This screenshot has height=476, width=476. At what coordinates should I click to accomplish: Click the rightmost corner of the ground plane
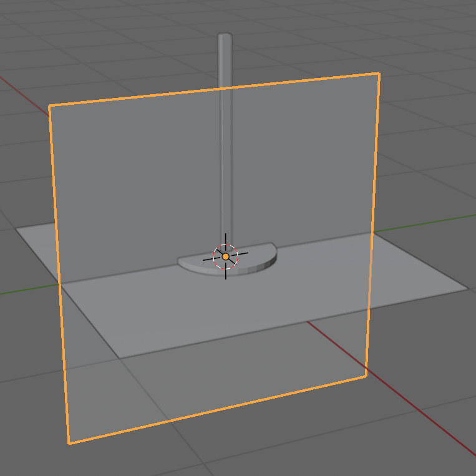tap(468, 289)
